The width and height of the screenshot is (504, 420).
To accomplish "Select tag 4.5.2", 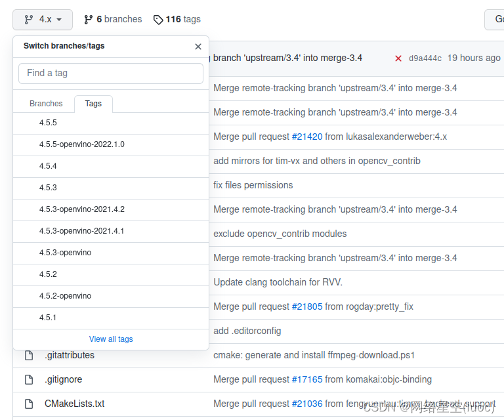I will 111,274.
